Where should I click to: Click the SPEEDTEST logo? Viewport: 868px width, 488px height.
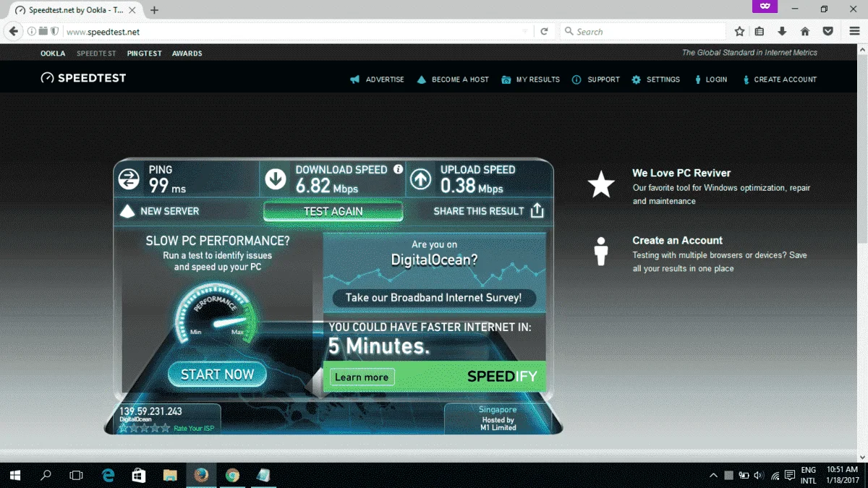pyautogui.click(x=83, y=78)
